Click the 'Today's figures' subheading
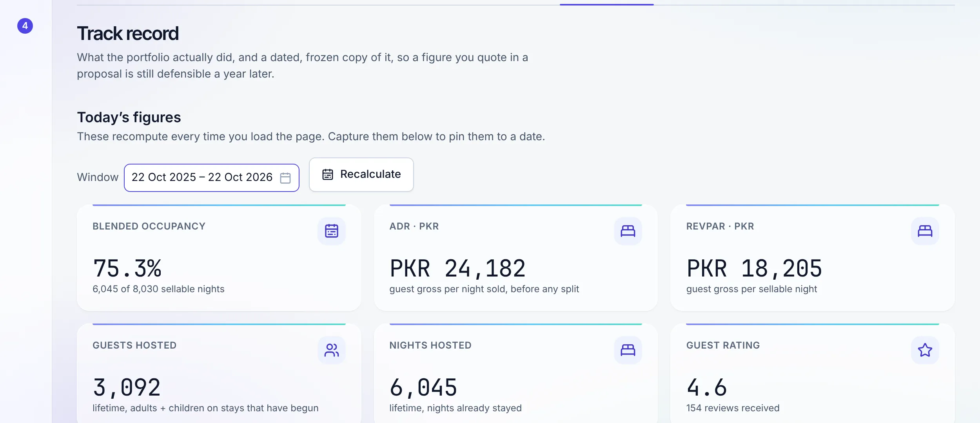Screen dimensions: 980x423 [x=129, y=117]
